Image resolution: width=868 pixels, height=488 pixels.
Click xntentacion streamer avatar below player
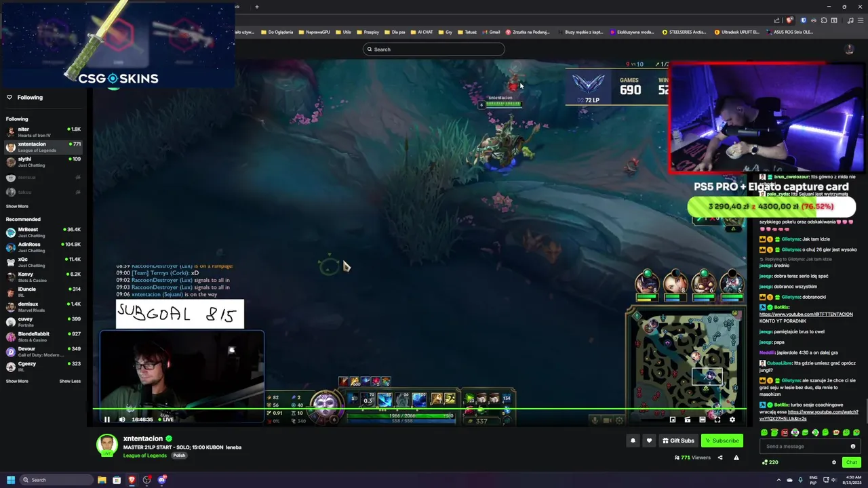[x=106, y=445]
